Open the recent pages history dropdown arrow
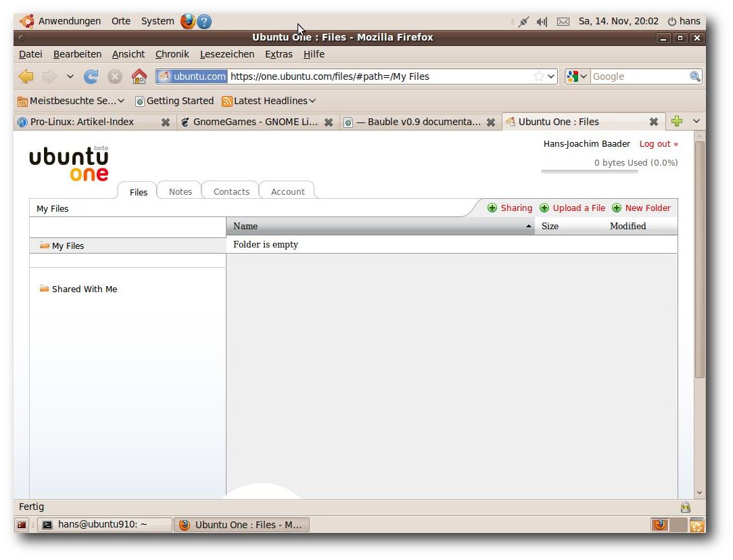The height and width of the screenshot is (560, 733). click(x=70, y=76)
